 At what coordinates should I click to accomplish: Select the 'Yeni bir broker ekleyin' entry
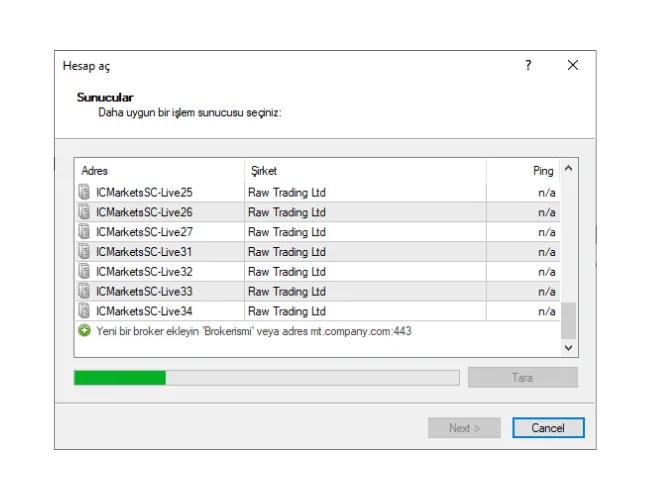253,331
